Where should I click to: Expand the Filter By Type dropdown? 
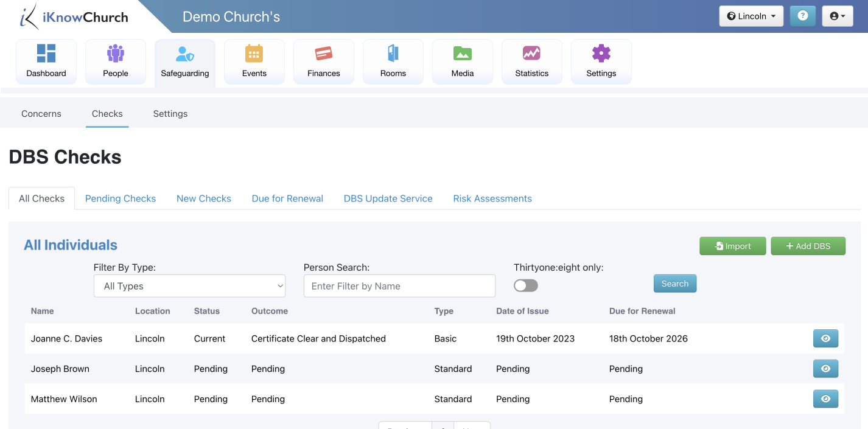pyautogui.click(x=189, y=286)
